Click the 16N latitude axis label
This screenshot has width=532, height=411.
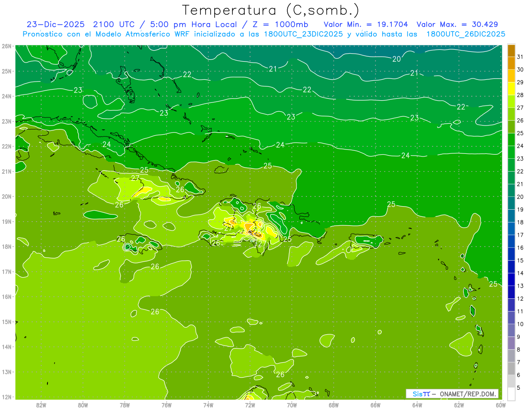coord(6,297)
